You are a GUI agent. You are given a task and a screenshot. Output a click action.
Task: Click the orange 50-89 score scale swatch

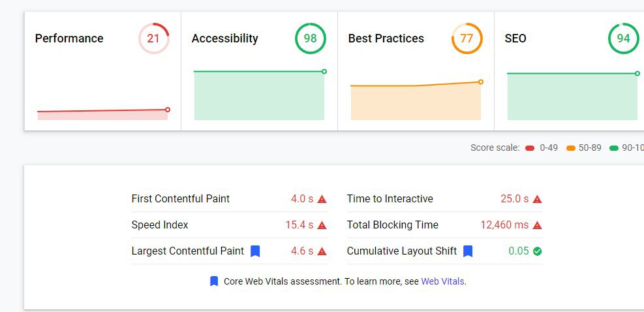571,148
